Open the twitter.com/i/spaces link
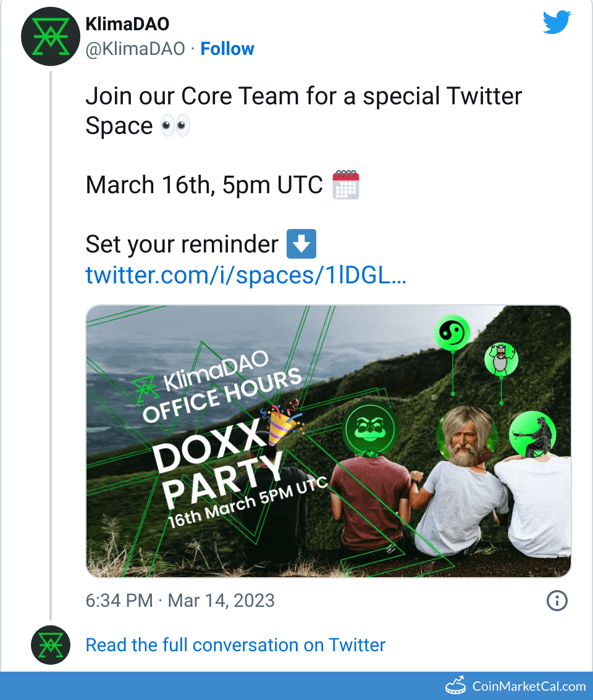This screenshot has width=593, height=700. [x=246, y=275]
